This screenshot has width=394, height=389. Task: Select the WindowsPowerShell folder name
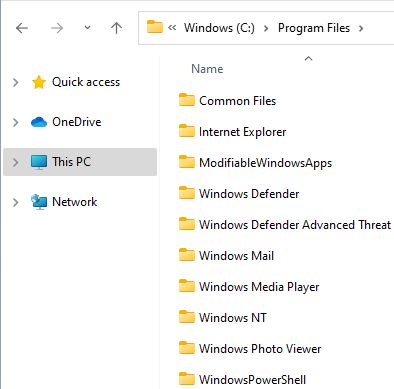(252, 380)
